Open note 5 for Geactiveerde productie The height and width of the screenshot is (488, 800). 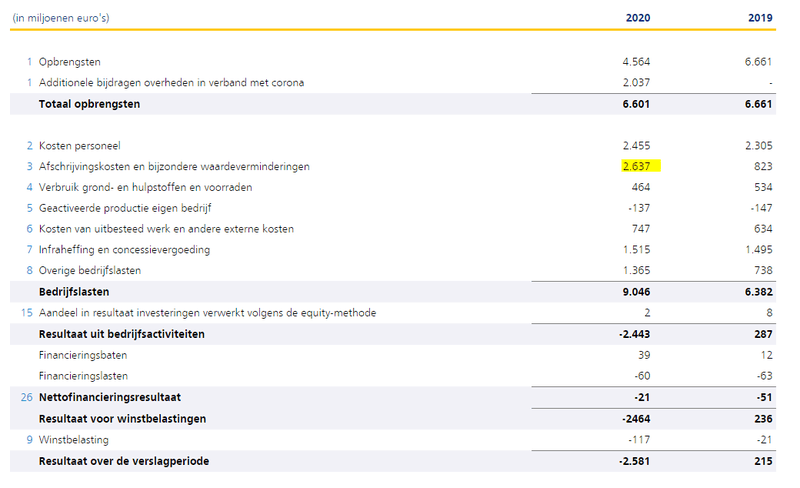click(x=30, y=208)
